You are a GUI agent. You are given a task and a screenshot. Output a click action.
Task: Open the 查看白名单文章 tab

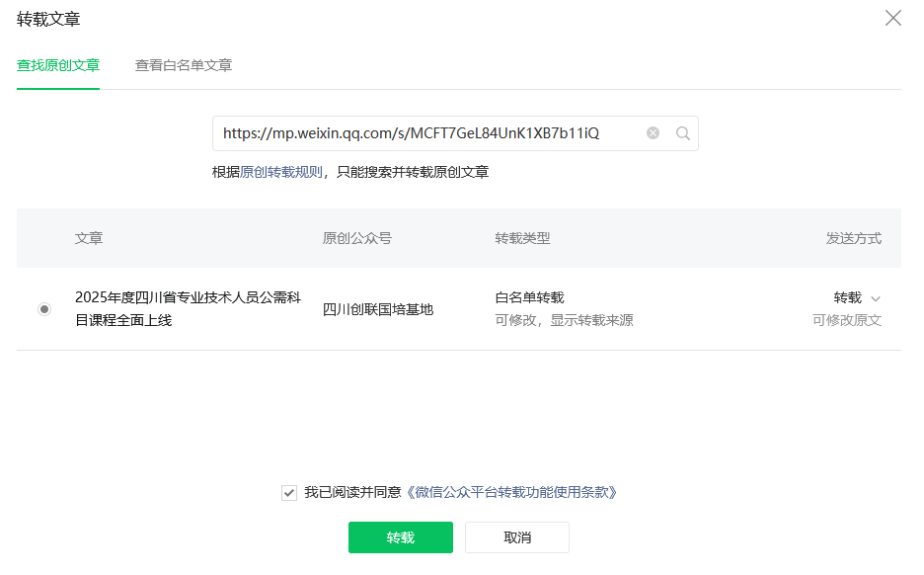[184, 65]
